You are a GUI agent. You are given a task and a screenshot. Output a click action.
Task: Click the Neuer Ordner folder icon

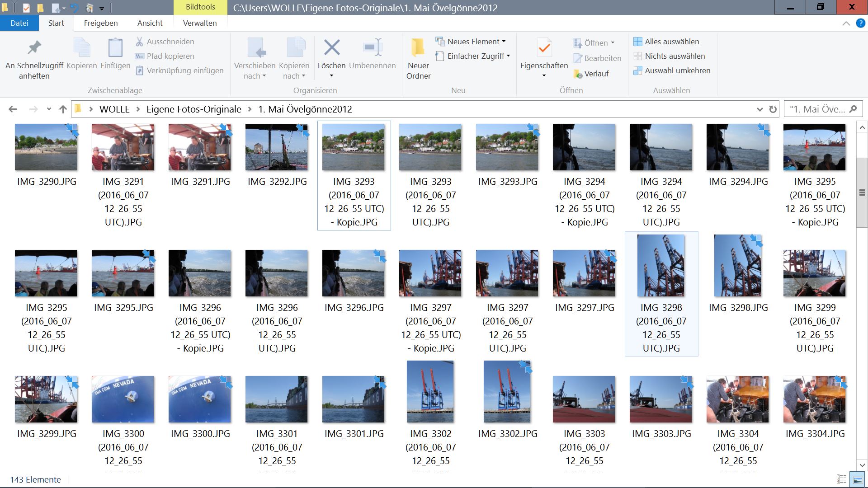[x=418, y=48]
